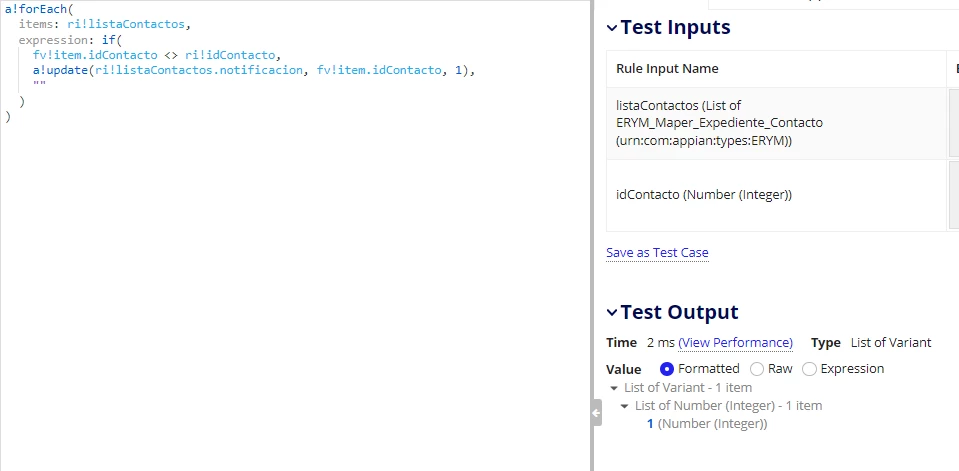Image resolution: width=959 pixels, height=471 pixels.
Task: Click ri!listaContactos on the items line
Action: (125, 25)
